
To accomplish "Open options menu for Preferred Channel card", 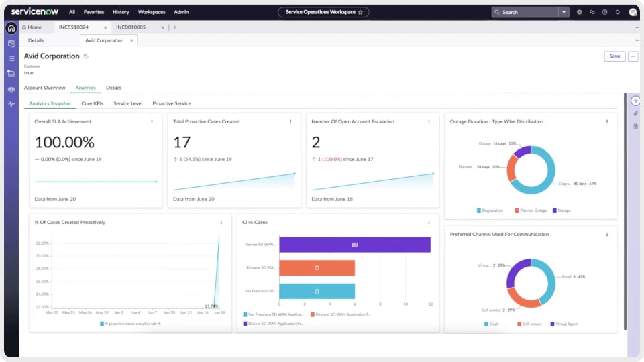I will 607,235.
